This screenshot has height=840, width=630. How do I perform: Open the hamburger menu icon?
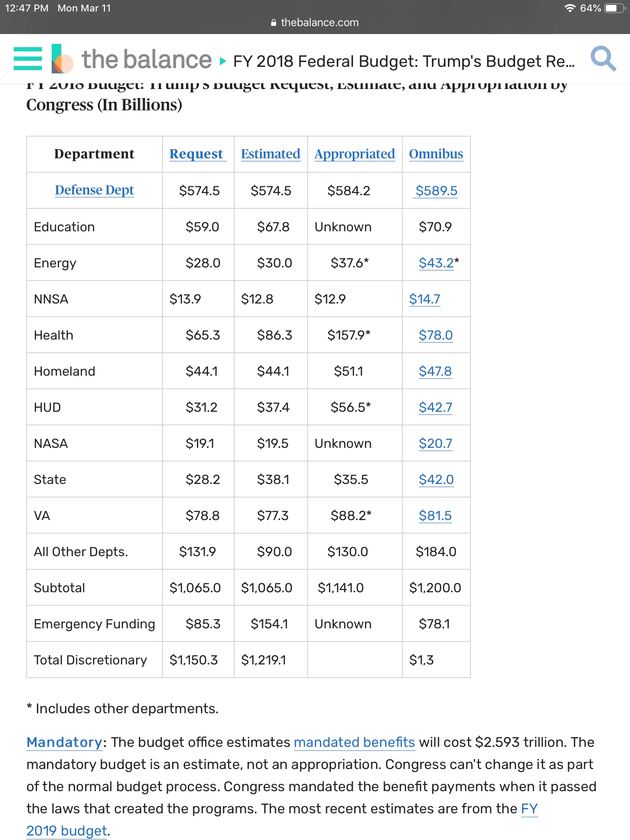[28, 59]
